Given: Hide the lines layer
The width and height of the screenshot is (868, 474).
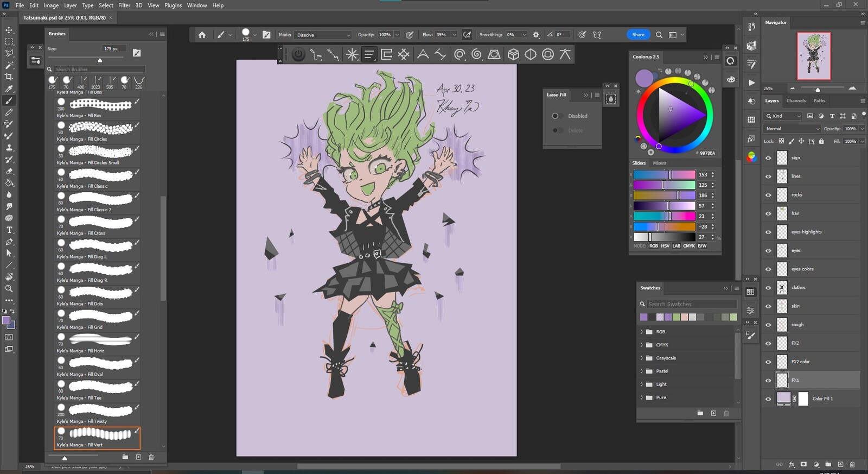Looking at the screenshot, I should (768, 176).
